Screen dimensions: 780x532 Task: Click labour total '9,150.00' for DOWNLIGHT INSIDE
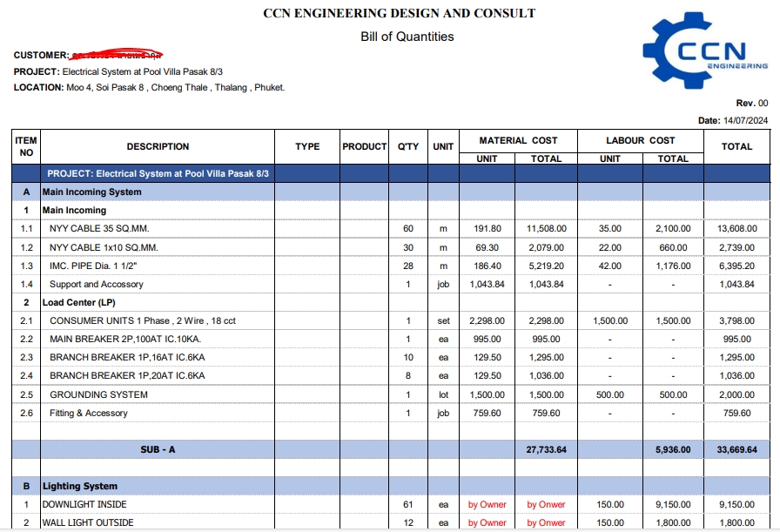tap(673, 505)
